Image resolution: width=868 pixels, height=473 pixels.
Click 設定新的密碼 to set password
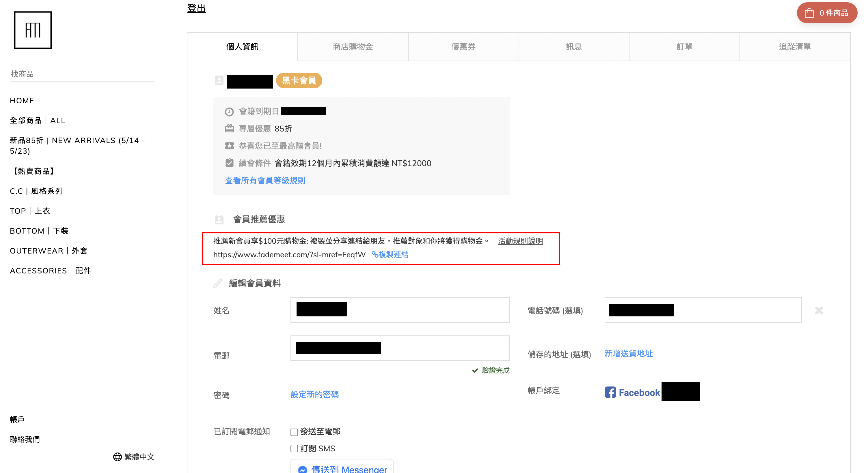[314, 394]
